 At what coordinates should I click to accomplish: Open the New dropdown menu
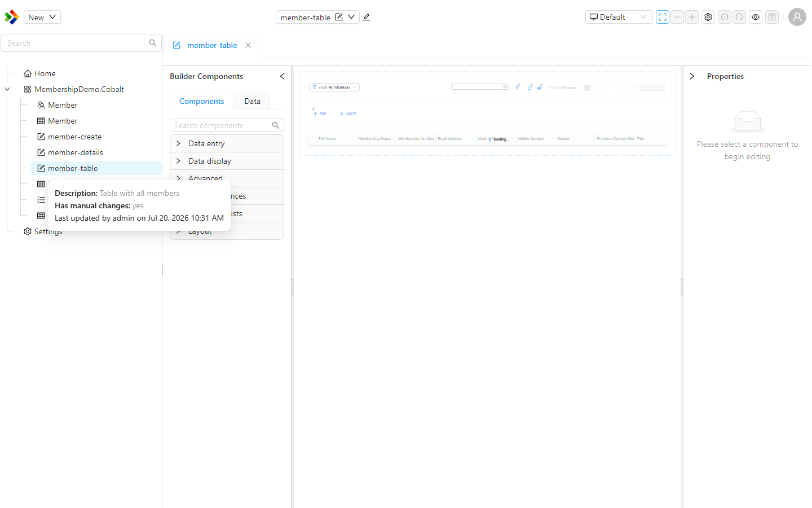[42, 17]
